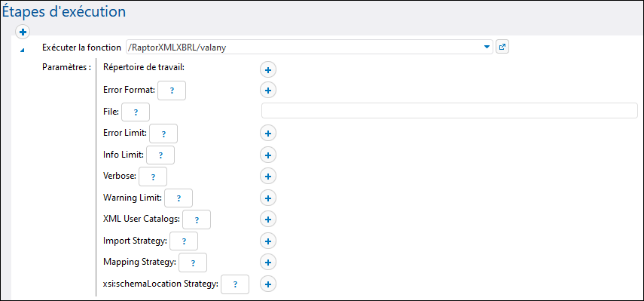Add an Import Strategy parameter value
This screenshot has height=301, width=644.
(x=268, y=241)
